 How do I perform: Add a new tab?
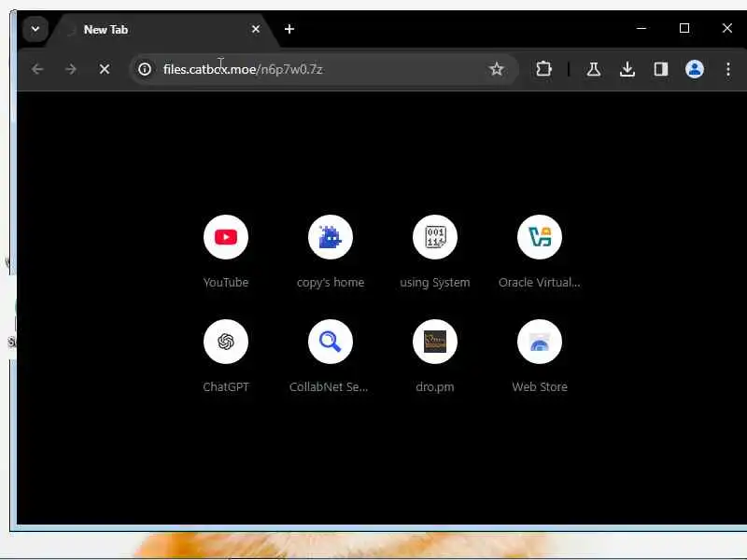tap(289, 30)
